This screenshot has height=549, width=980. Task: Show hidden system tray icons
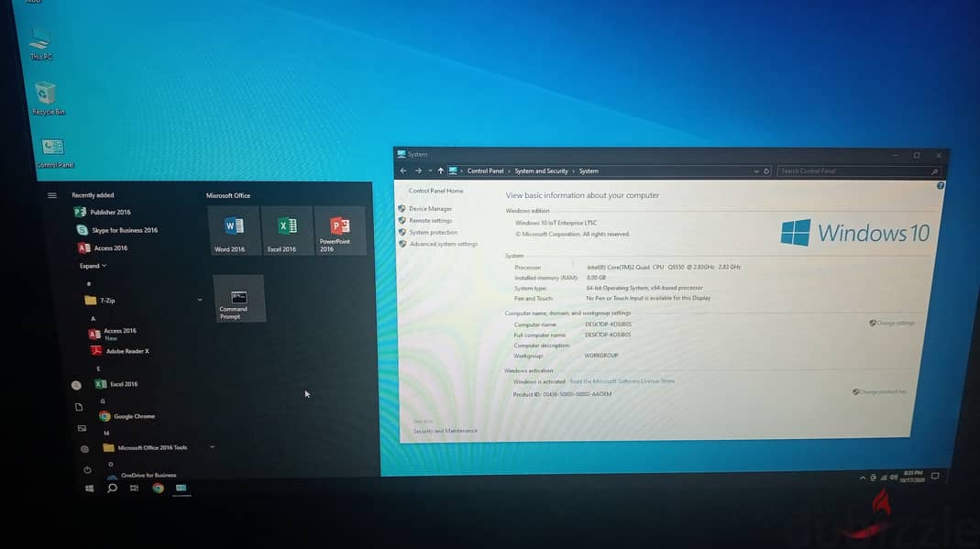tap(863, 478)
